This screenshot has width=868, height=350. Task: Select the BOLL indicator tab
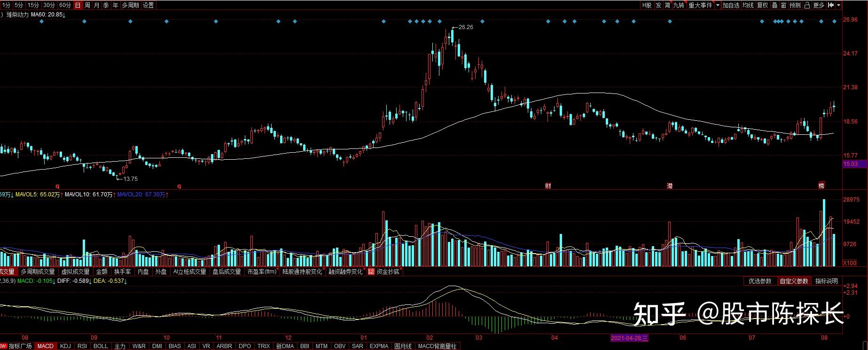coord(101,346)
